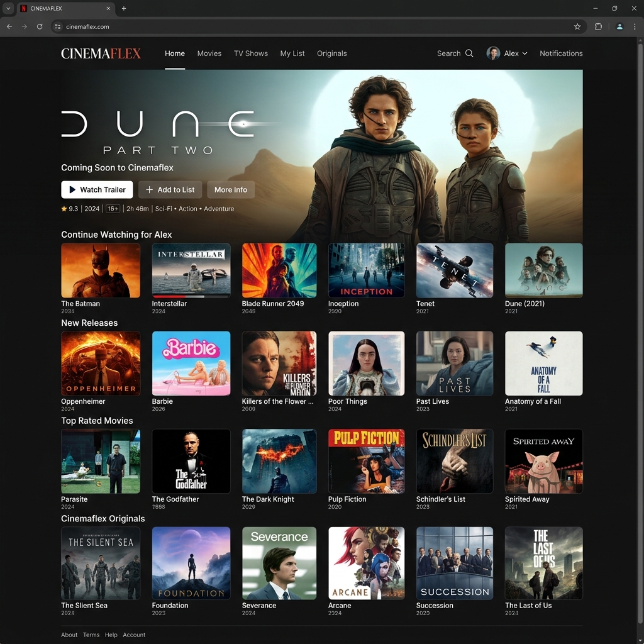Open the Originals section
The height and width of the screenshot is (644, 644).
click(331, 53)
